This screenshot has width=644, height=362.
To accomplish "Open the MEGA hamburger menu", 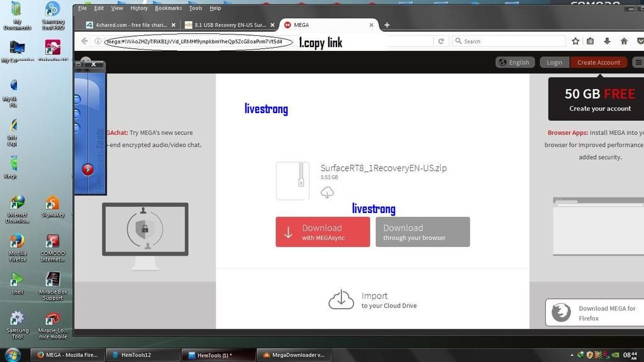I will [638, 62].
